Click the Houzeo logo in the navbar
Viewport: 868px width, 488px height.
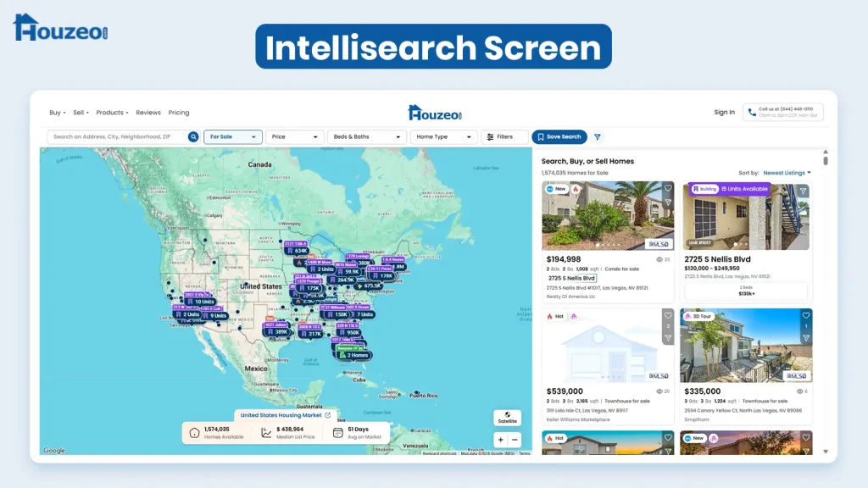[435, 113]
